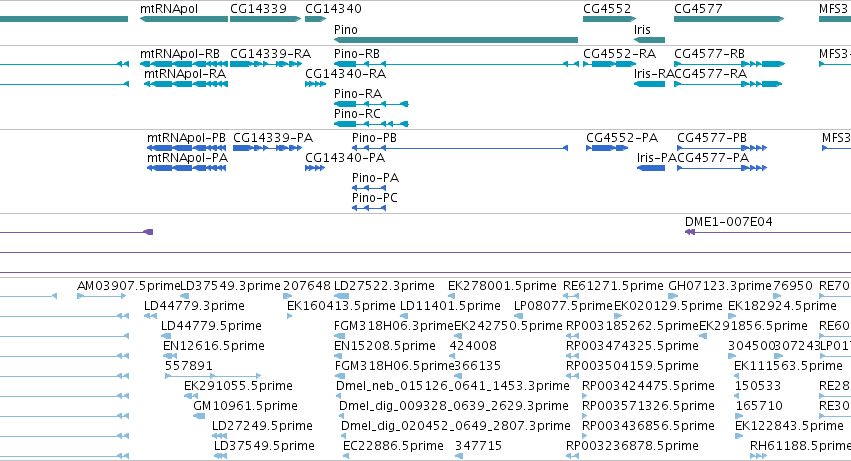Select the CG14339 gene label
The height and width of the screenshot is (461, 851).
[x=258, y=9]
